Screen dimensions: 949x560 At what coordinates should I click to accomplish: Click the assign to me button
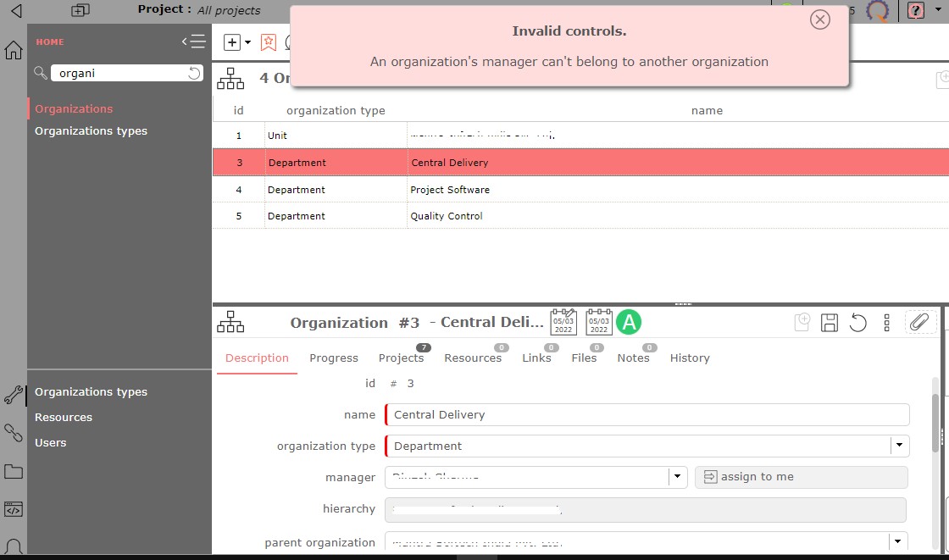click(801, 477)
